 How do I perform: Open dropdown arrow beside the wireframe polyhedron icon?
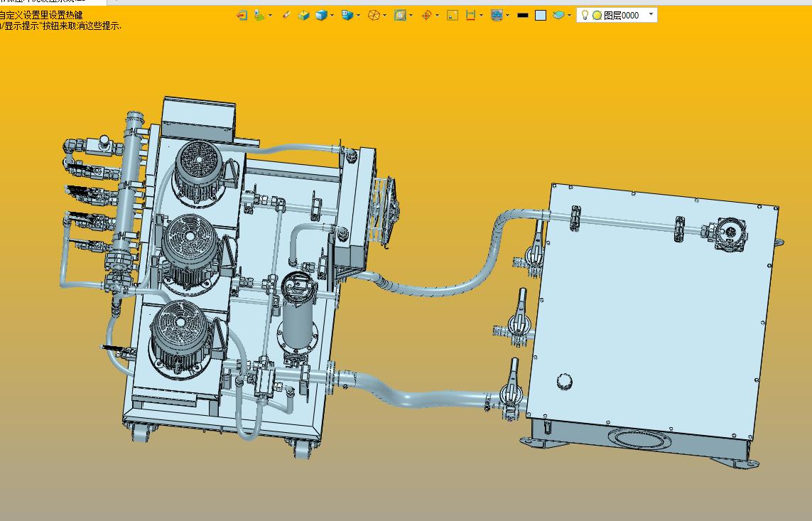coord(384,16)
